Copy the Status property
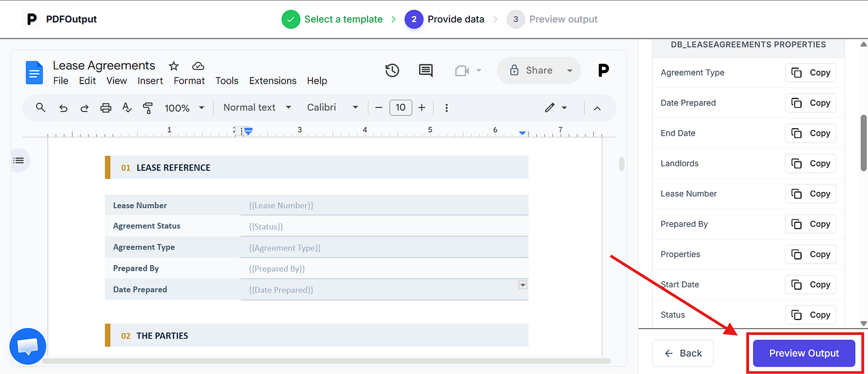This screenshot has height=374, width=868. [x=811, y=315]
